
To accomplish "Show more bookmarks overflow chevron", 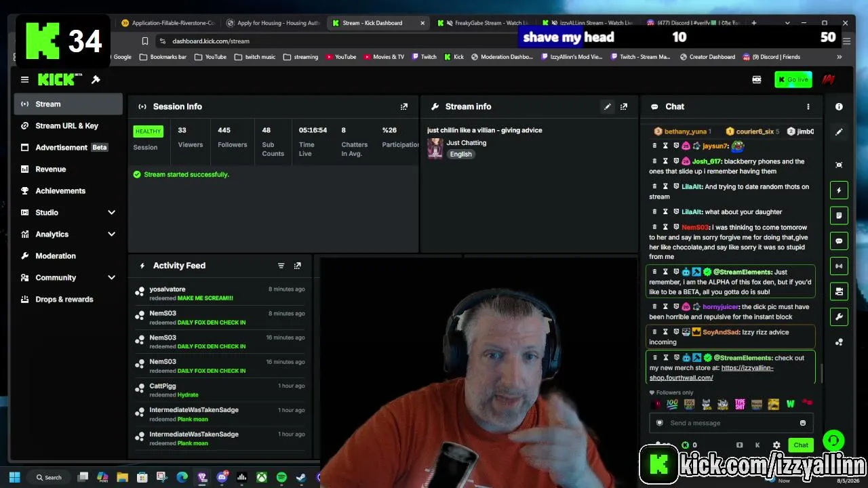I will coord(839,57).
